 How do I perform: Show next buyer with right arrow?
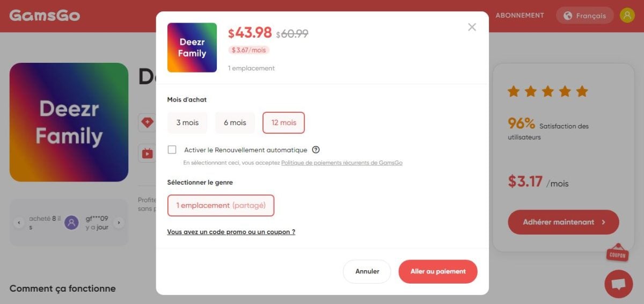pos(119,222)
